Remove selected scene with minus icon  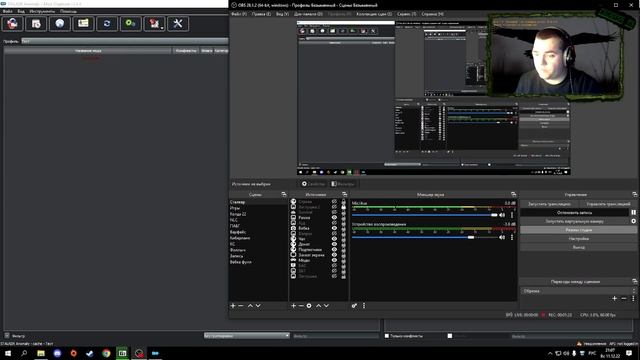(241, 306)
